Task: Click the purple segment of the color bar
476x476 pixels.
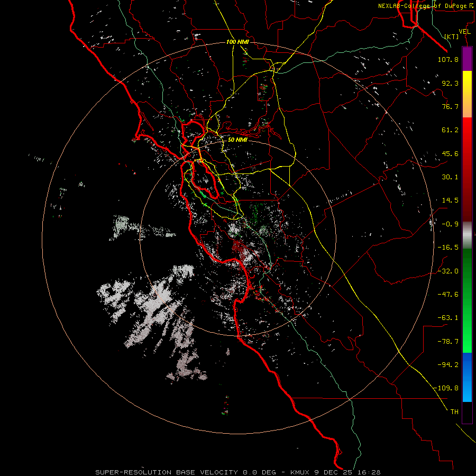Action: pos(467,59)
